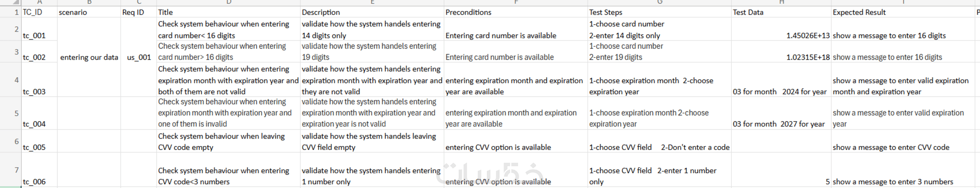Select the '03 for month 2024 for year' cell
The image size is (980, 188).
tap(779, 92)
